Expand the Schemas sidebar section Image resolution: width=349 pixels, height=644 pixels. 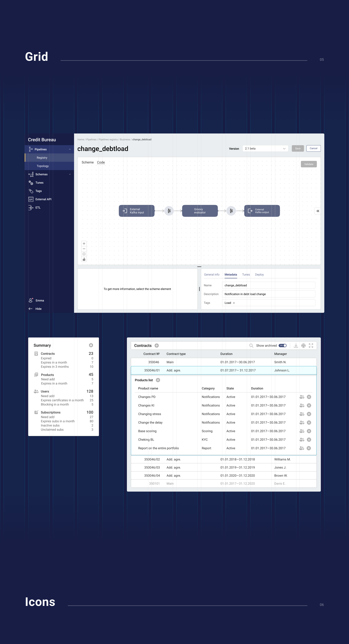tap(70, 174)
